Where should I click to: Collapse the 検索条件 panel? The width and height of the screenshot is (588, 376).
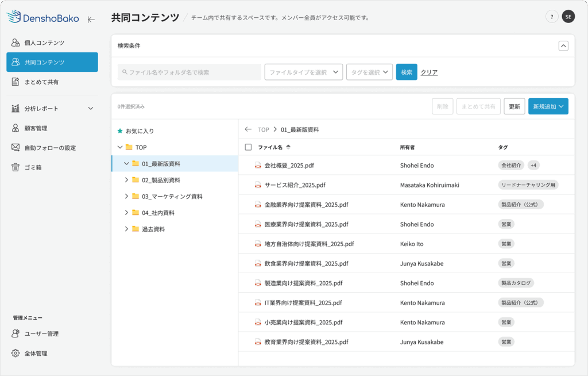tap(563, 46)
